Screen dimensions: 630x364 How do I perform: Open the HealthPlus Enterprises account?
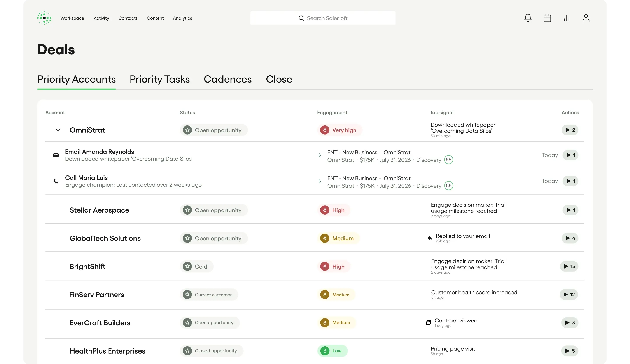click(x=107, y=351)
